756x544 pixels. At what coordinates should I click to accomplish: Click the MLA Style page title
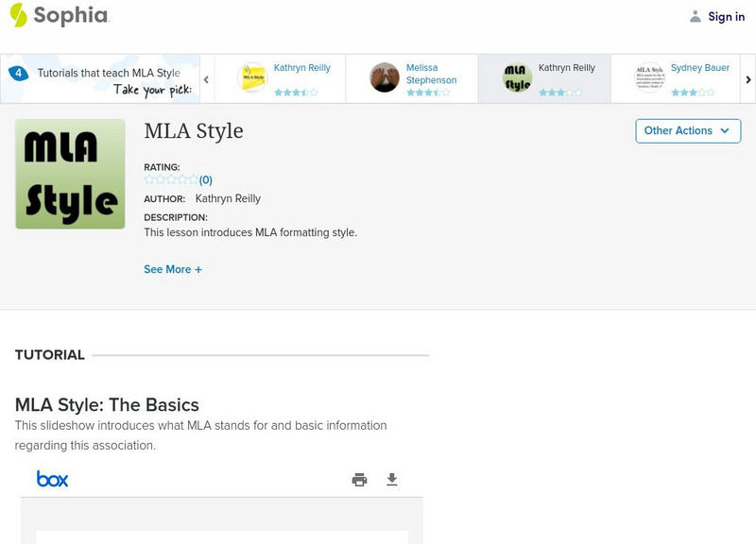[194, 131]
